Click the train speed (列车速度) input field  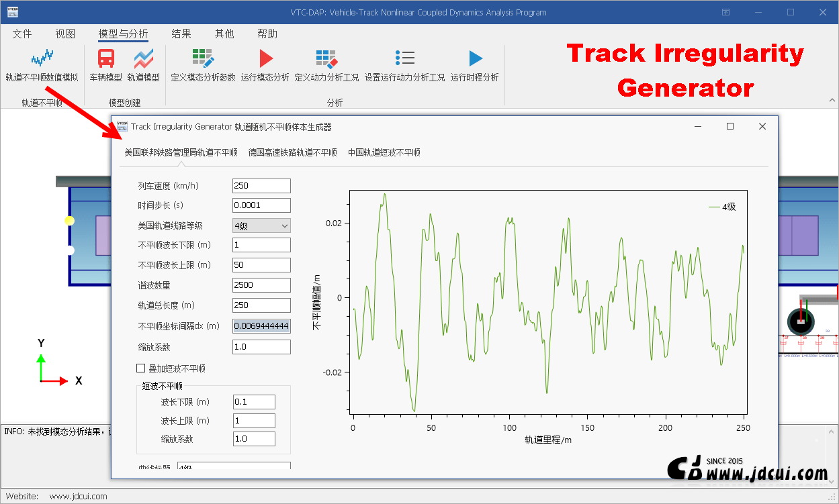click(x=261, y=186)
